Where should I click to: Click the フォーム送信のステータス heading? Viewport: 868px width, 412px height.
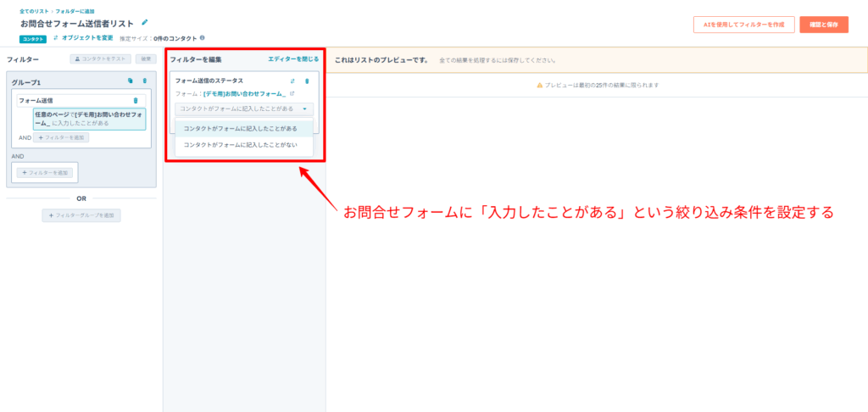click(209, 81)
